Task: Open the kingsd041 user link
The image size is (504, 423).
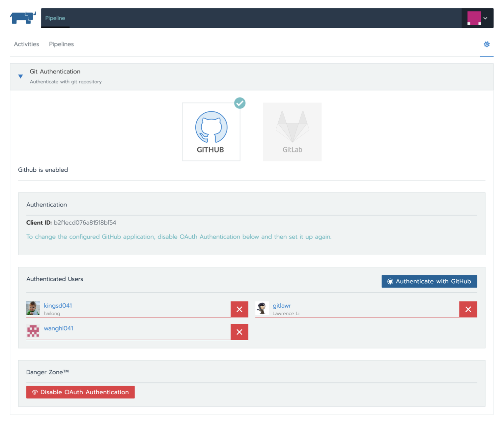Action: point(58,306)
